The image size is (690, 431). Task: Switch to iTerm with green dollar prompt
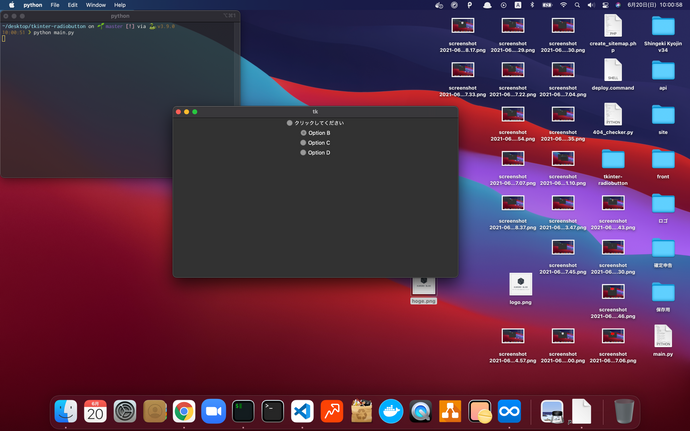243,411
